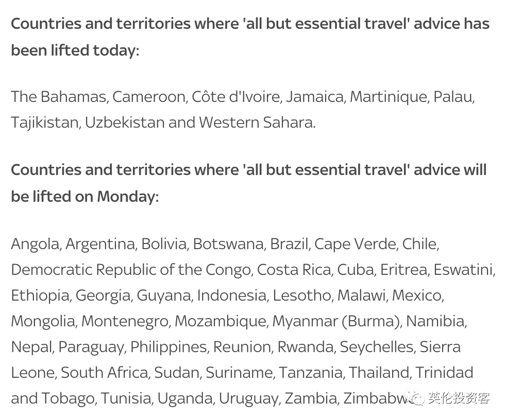The height and width of the screenshot is (420, 506).
Task: Click Western Sahara in the first list
Action: pos(256,122)
